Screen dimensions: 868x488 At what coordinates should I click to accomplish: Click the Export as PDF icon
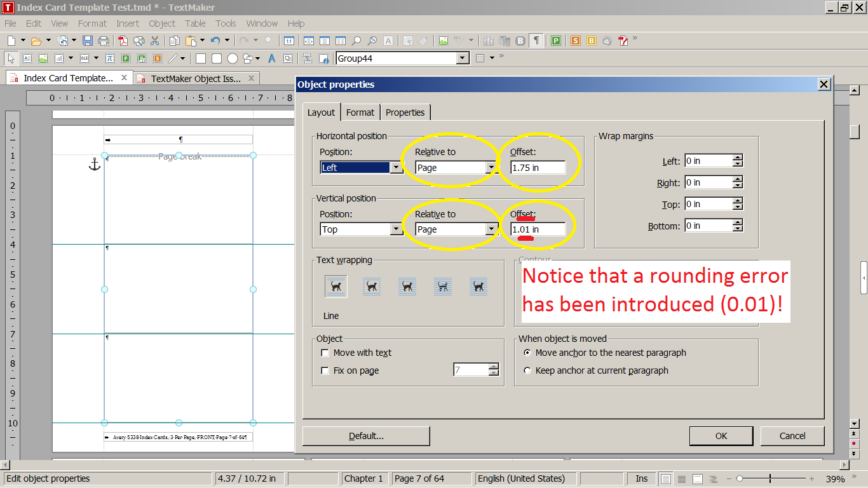122,41
